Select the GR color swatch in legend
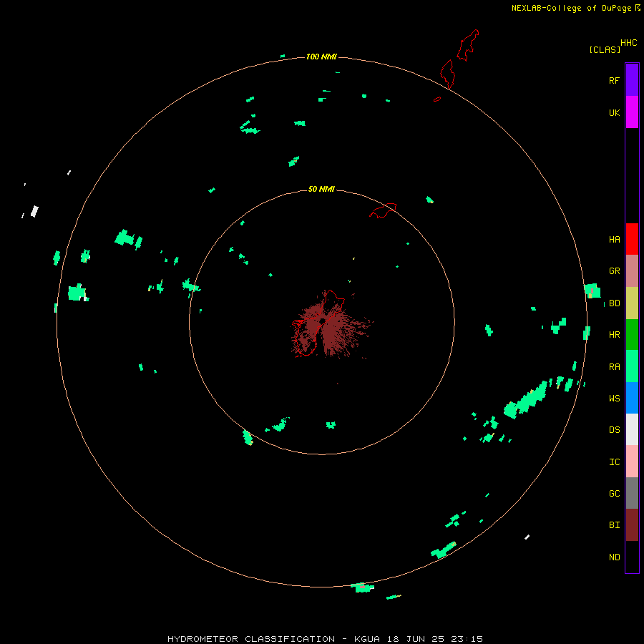This screenshot has width=644, height=644. [x=632, y=271]
